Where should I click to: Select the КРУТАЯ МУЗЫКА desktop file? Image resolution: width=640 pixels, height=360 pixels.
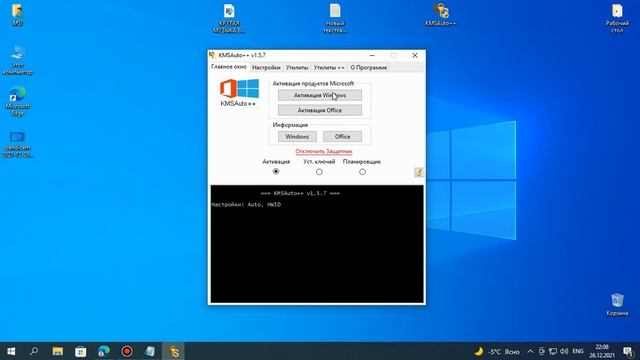(x=229, y=18)
